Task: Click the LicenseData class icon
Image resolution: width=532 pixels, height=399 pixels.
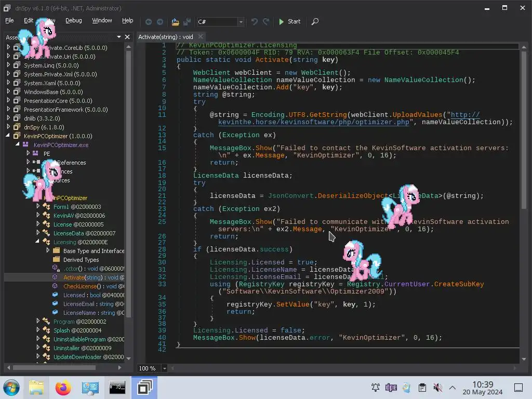Action: pos(46,233)
